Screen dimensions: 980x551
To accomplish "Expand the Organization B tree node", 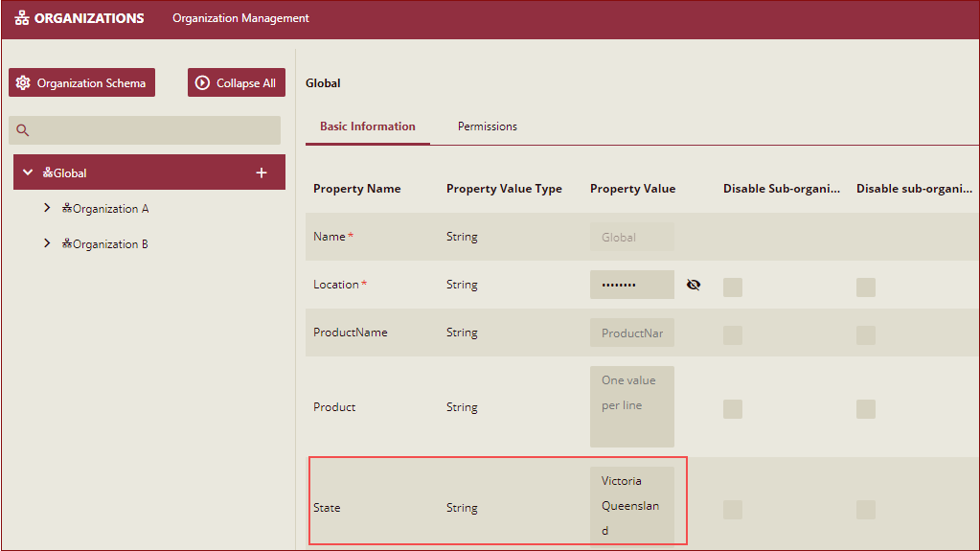I will (47, 243).
